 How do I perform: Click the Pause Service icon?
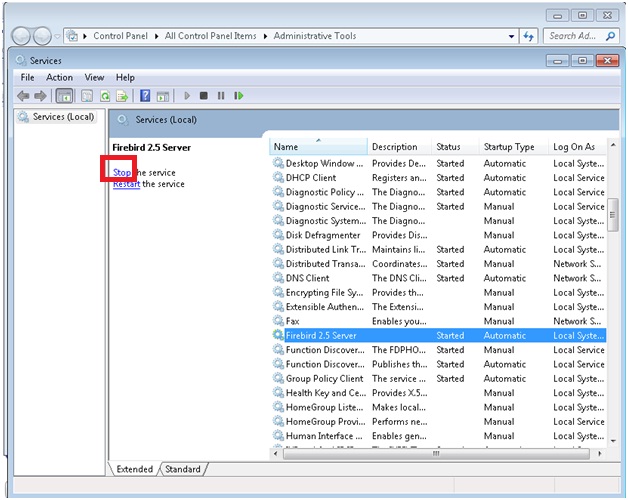pyautogui.click(x=221, y=96)
